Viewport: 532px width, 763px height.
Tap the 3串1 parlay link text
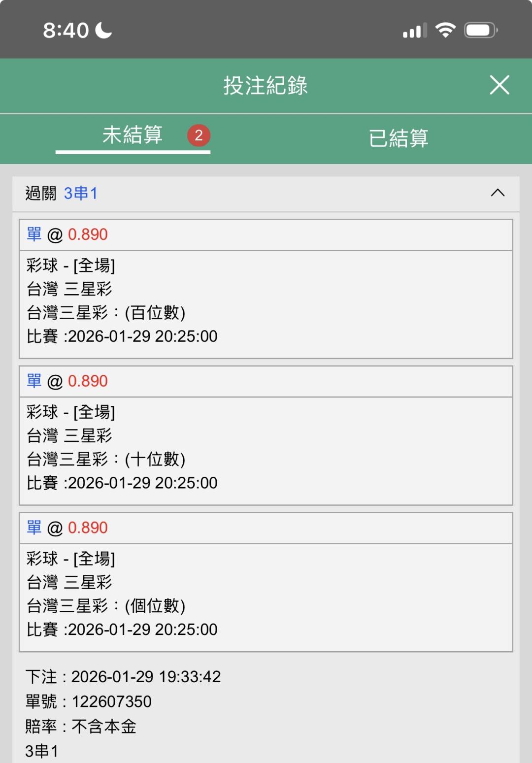coord(81,193)
